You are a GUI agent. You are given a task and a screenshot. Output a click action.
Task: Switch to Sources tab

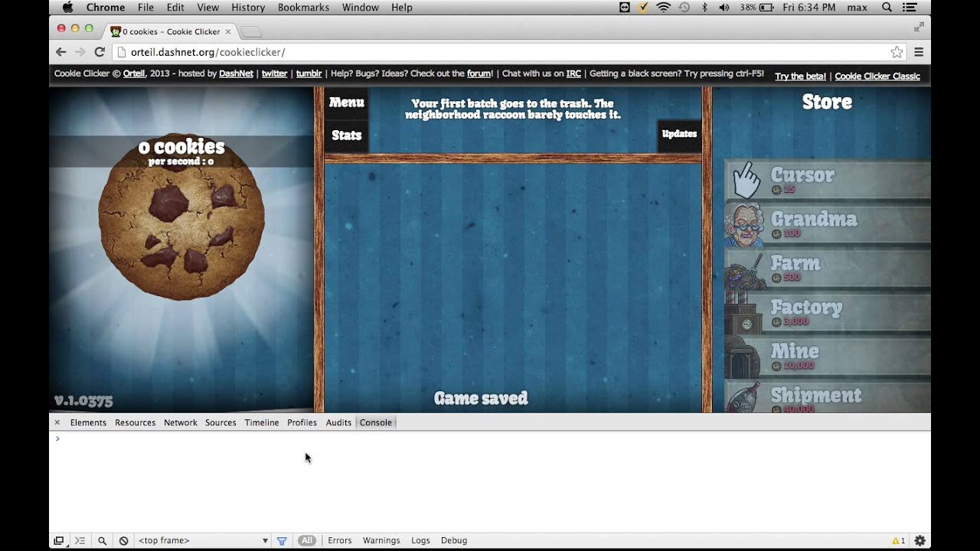click(220, 422)
